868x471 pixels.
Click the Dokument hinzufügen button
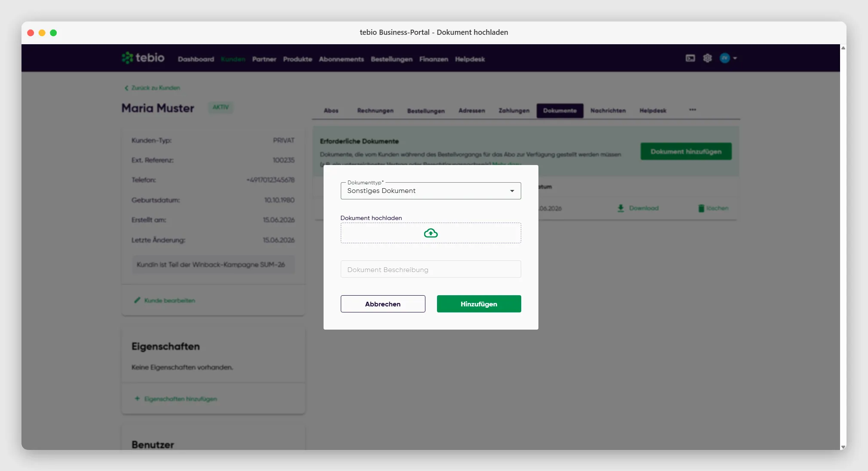(x=686, y=151)
